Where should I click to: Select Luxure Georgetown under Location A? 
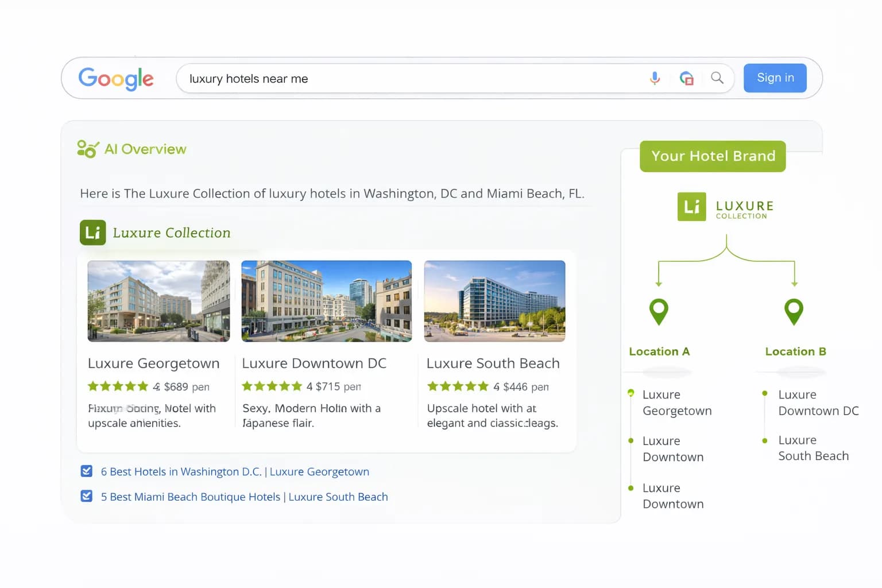pos(677,403)
